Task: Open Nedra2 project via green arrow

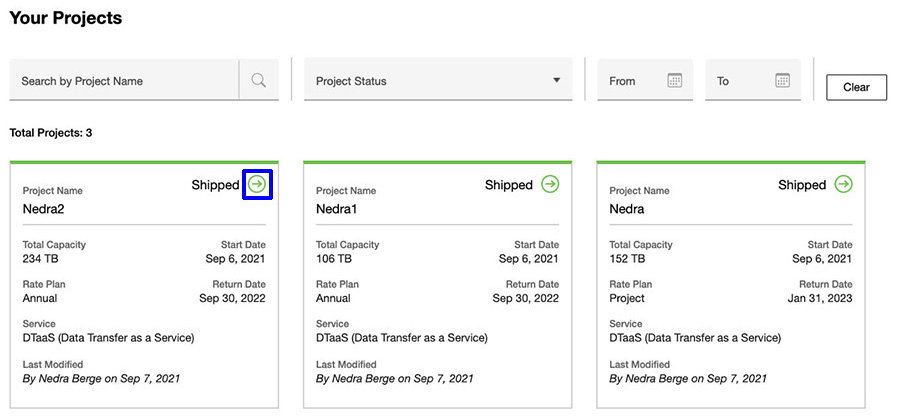Action: tap(258, 184)
